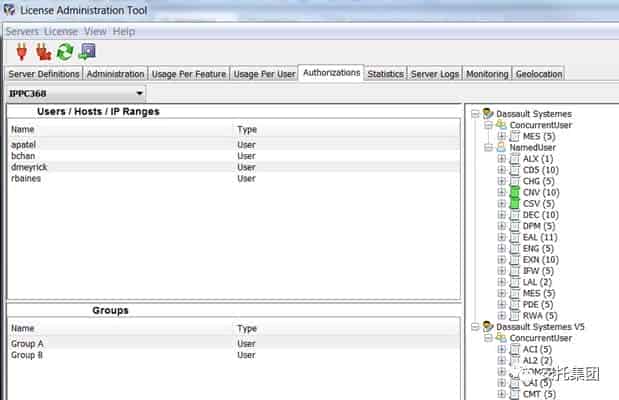This screenshot has height=400, width=619.
Task: Click the red plug connect icon
Action: point(22,52)
